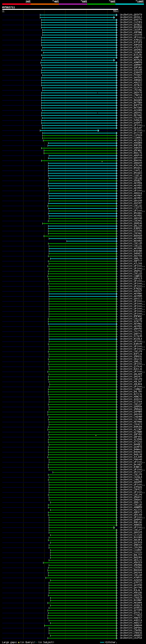Image resolution: width=146 pixels, height=644 pixels.
Task: Select UniRef100_A8E673 label
Action: pyautogui.click(x=131, y=512)
